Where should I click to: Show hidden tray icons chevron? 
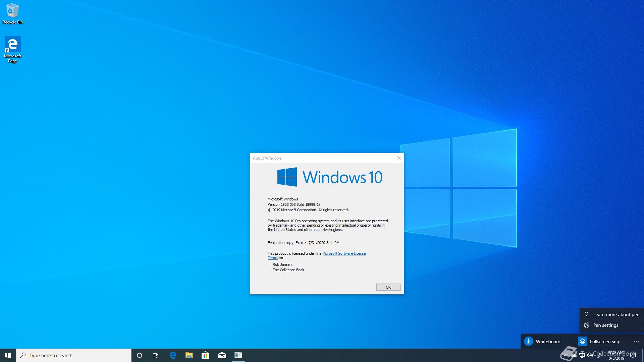566,355
